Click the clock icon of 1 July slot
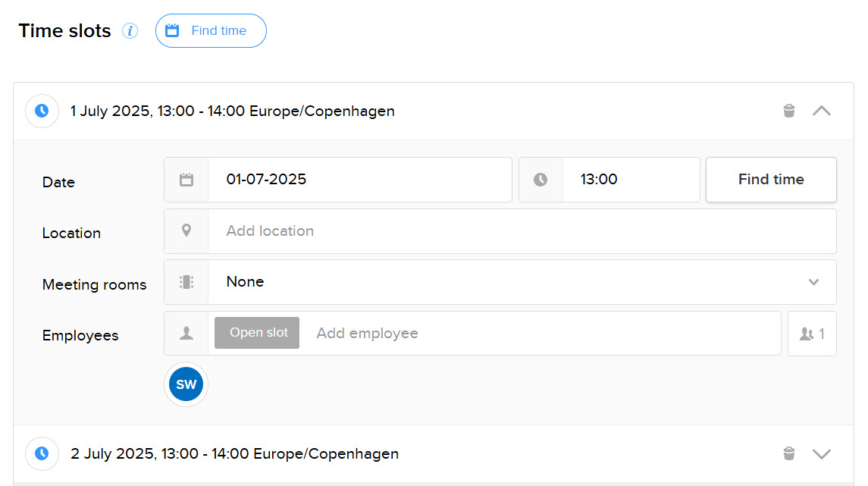The width and height of the screenshot is (868, 486). point(42,111)
